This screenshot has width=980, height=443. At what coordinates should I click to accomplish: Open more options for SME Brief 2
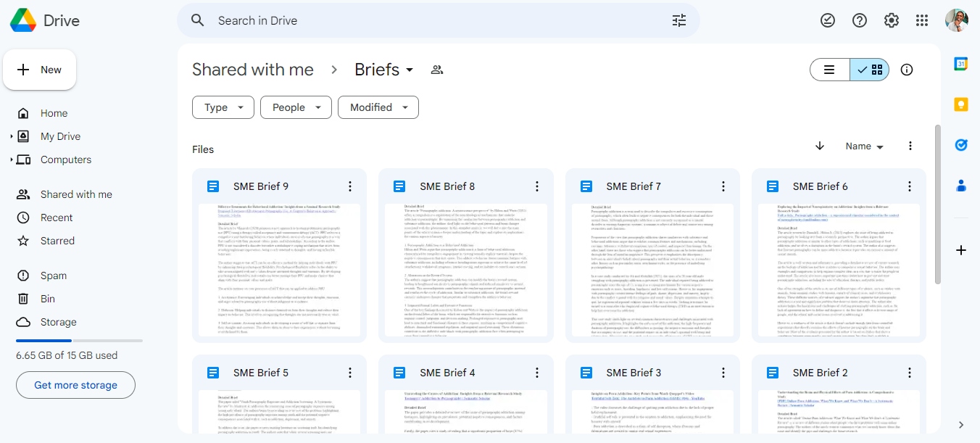pos(909,373)
